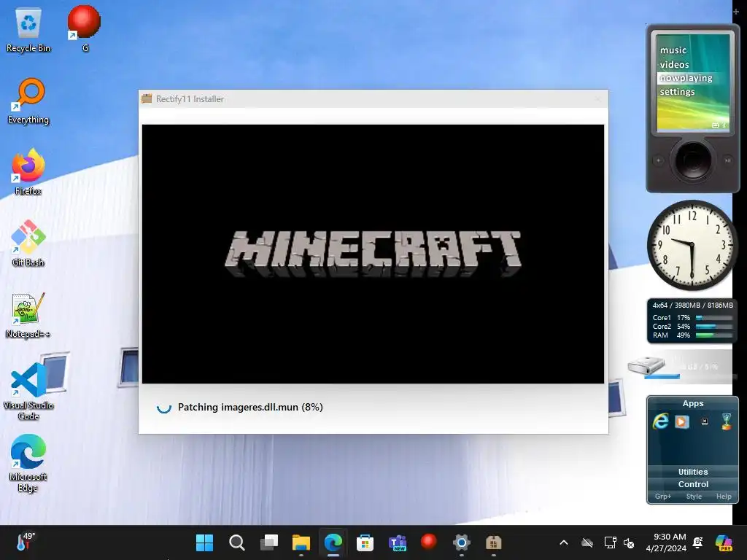Screen dimensions: 747x560
Task: Click Help in the launcher gadget
Action: (x=724, y=496)
